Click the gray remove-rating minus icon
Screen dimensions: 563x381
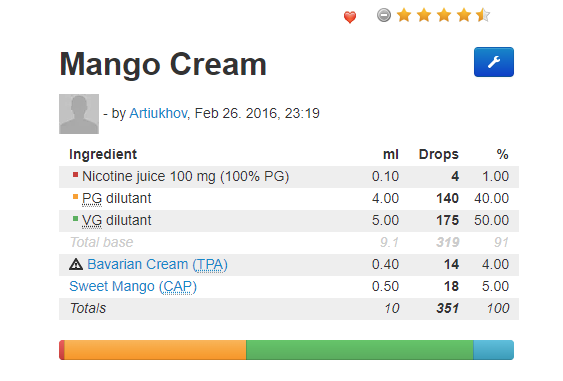[x=384, y=15]
